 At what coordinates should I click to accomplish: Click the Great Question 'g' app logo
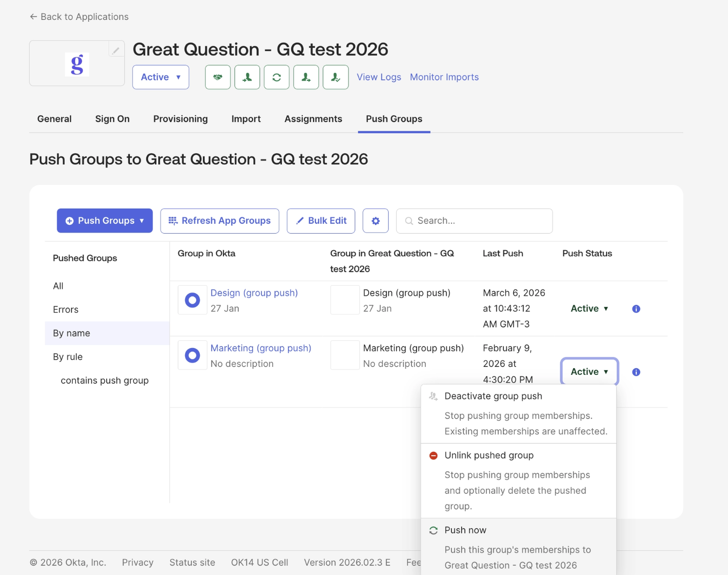point(77,64)
